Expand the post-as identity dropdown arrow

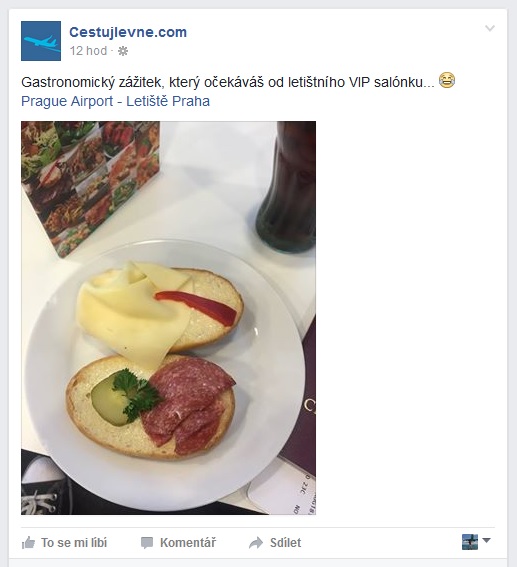[x=486, y=541]
